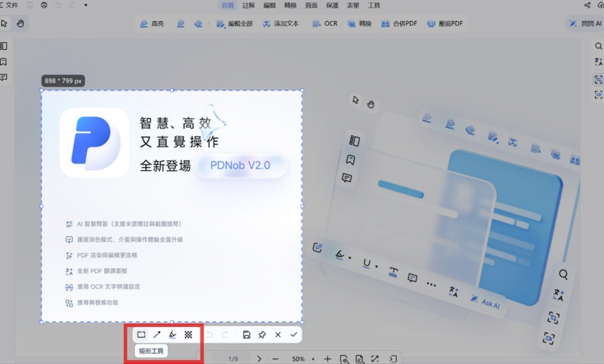Open the bookmarks panel in left sidebar
Image resolution: width=604 pixels, height=364 pixels.
[4, 62]
